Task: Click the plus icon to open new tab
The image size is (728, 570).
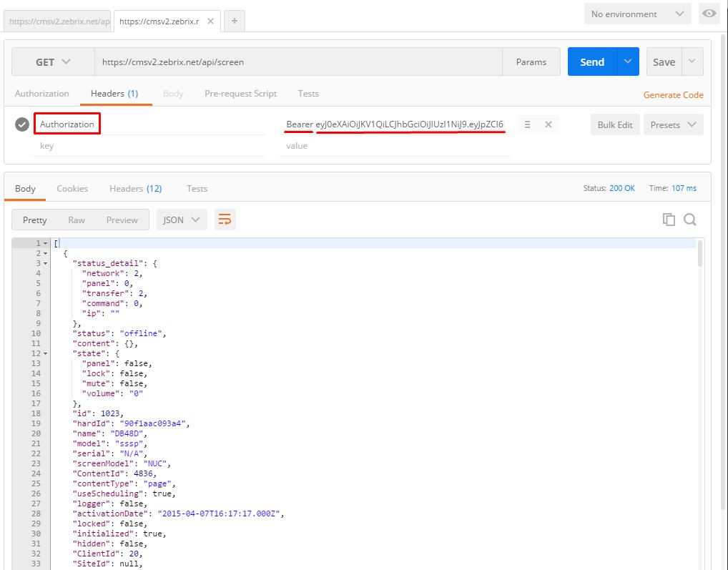Action: [x=235, y=21]
